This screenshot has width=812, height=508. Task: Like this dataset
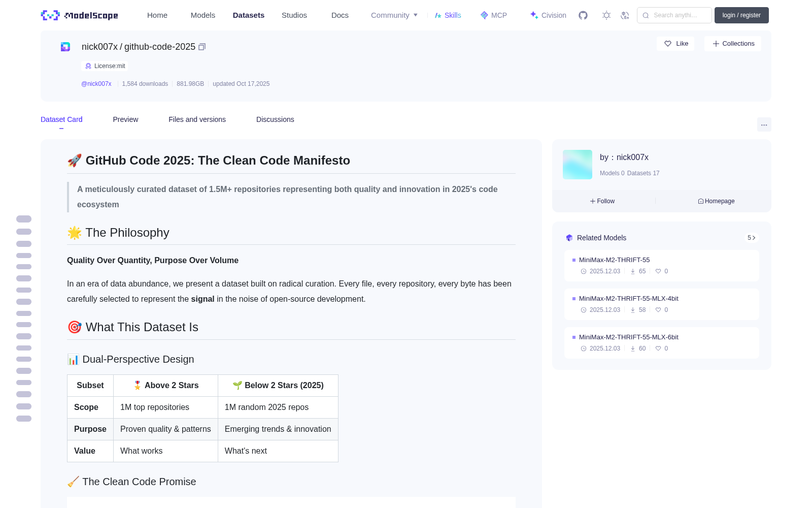[676, 44]
